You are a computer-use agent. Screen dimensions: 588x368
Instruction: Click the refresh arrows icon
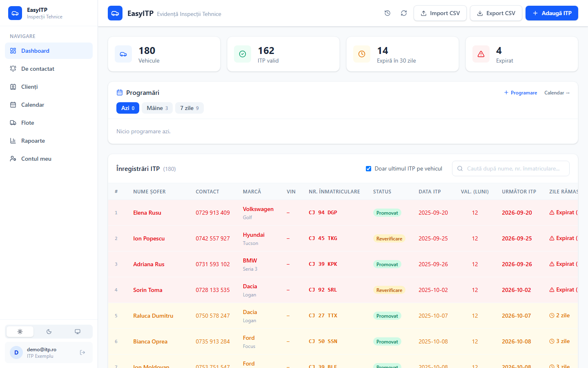pyautogui.click(x=404, y=13)
